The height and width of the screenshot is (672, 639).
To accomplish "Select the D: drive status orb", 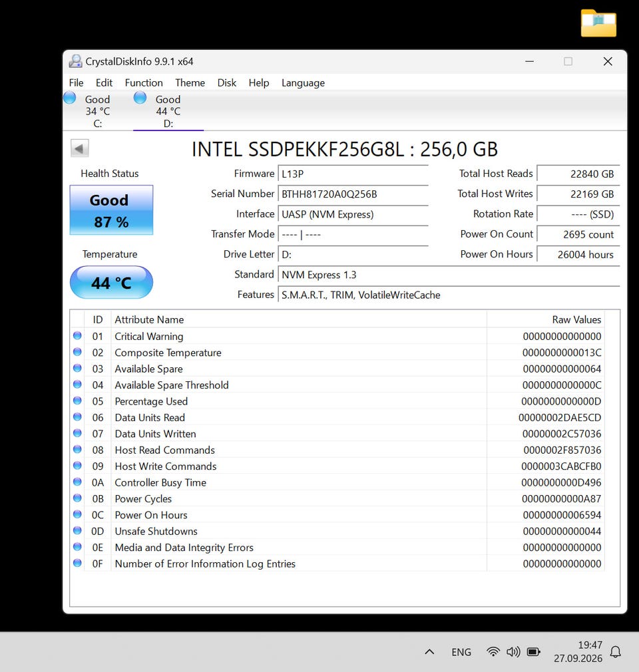I will (x=140, y=98).
